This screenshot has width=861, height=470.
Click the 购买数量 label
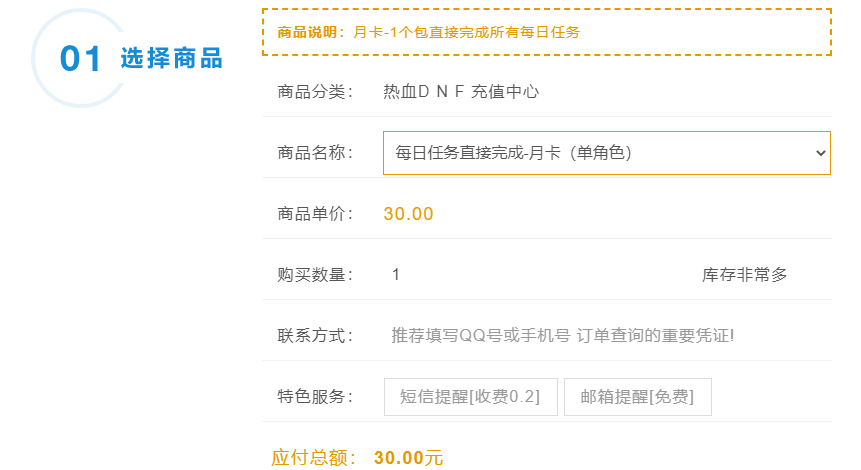coord(315,274)
